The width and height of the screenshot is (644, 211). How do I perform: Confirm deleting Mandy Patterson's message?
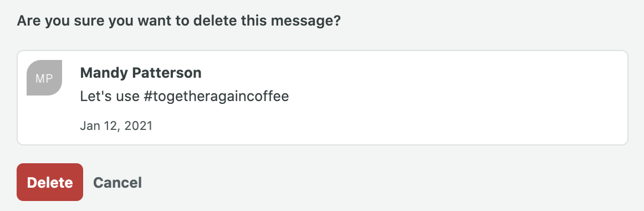click(x=50, y=182)
